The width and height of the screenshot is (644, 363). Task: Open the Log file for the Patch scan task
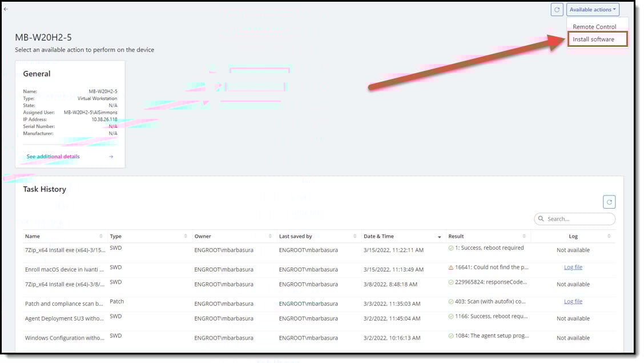click(x=573, y=301)
